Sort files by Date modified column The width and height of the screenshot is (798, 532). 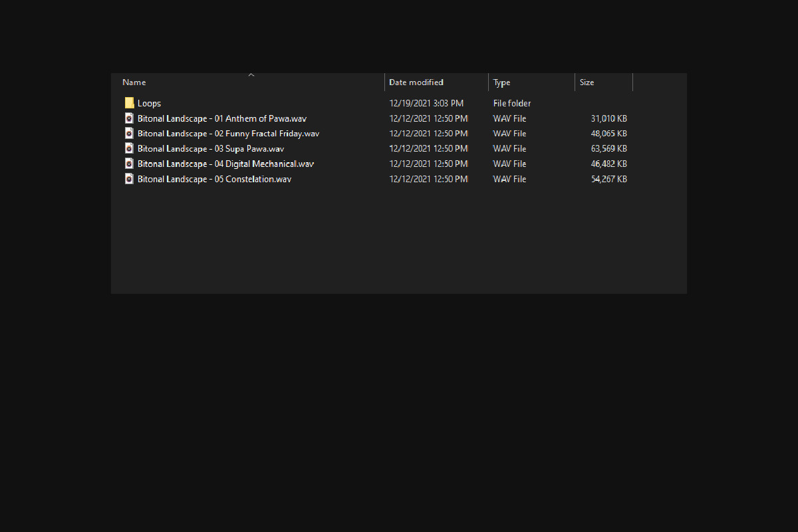pyautogui.click(x=416, y=82)
